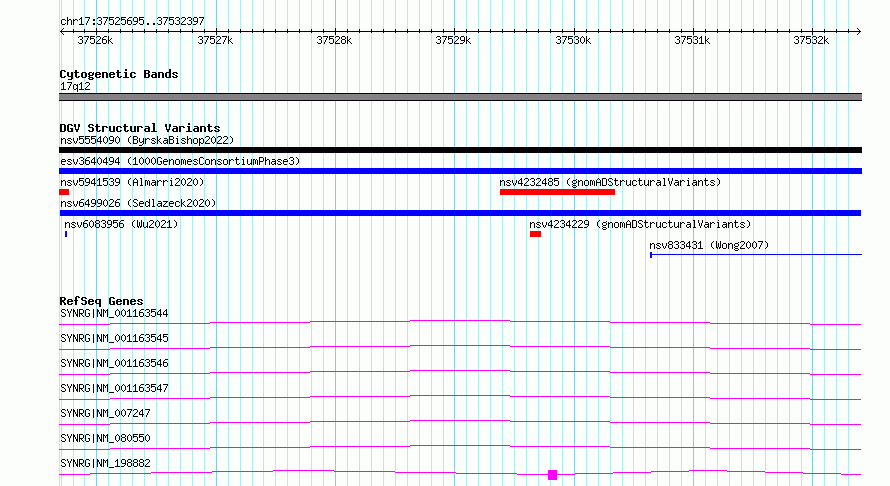Click the right arrow of the coordinate ruler
890x486 pixels.
pyautogui.click(x=858, y=32)
